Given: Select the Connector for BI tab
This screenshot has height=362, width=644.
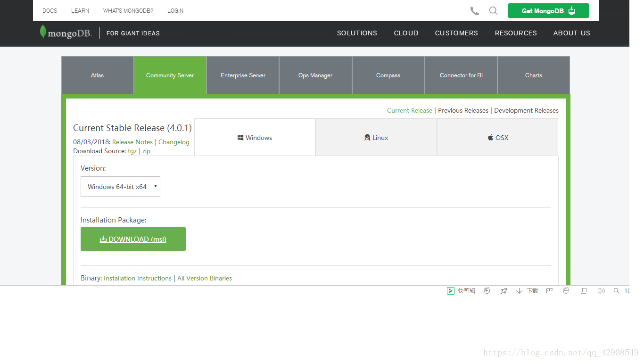Looking at the screenshot, I should coord(461,75).
